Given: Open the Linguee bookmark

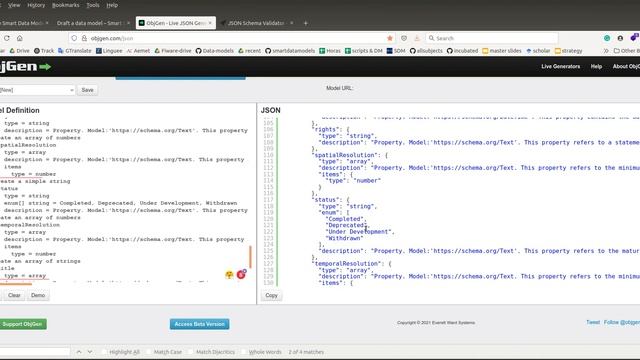Looking at the screenshot, I should (109, 51).
